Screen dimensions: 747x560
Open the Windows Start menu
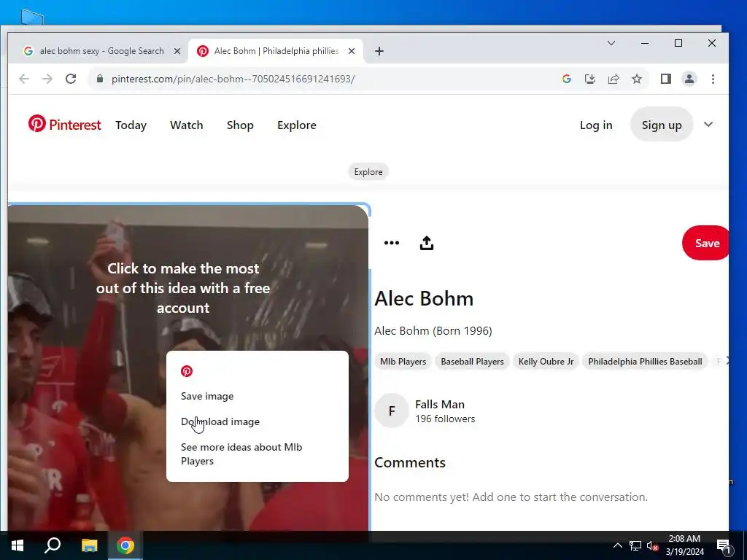[18, 545]
